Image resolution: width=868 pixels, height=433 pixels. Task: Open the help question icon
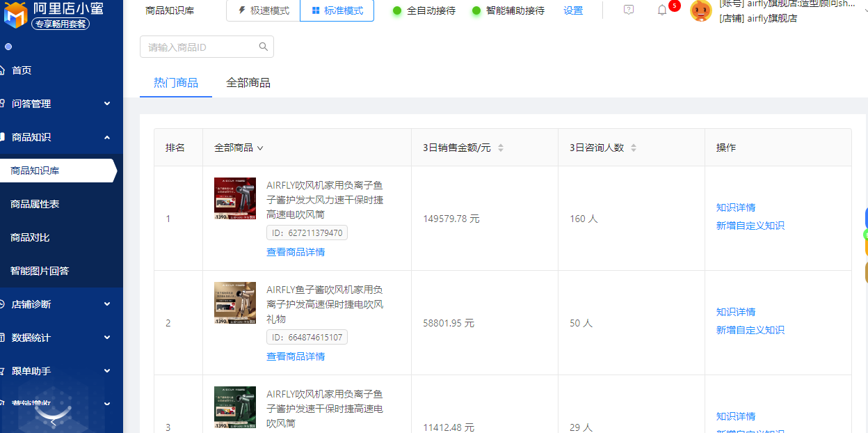(x=629, y=10)
